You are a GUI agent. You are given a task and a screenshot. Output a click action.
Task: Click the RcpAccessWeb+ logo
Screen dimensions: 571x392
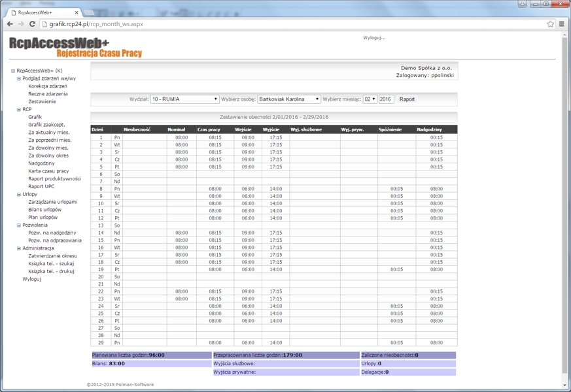point(75,47)
